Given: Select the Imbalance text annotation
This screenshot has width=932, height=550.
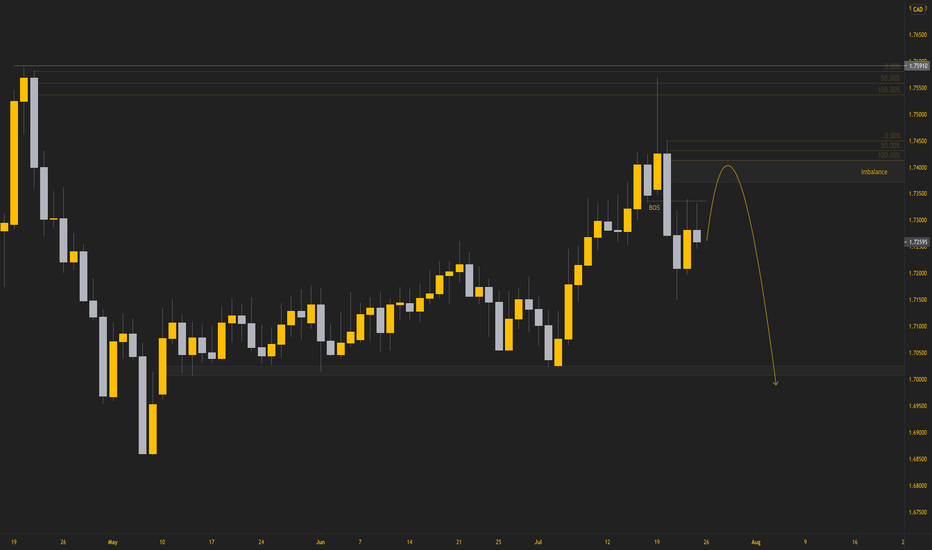Looking at the screenshot, I should (874, 172).
